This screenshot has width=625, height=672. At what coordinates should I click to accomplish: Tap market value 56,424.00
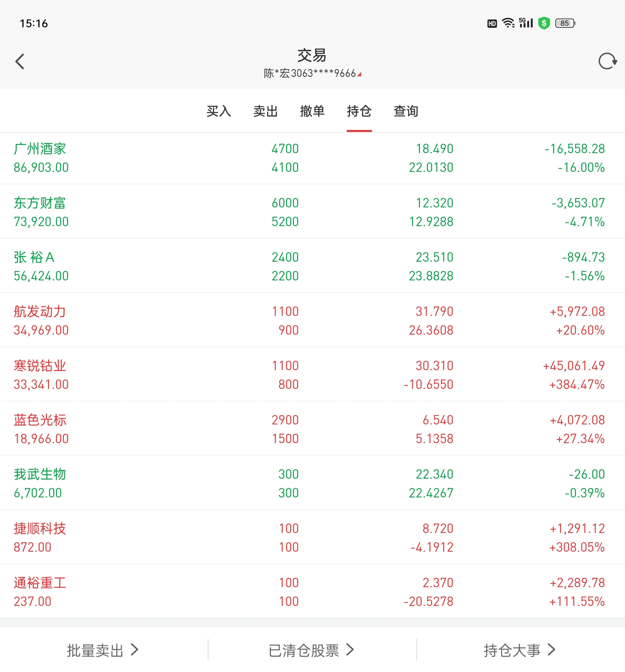pos(41,276)
